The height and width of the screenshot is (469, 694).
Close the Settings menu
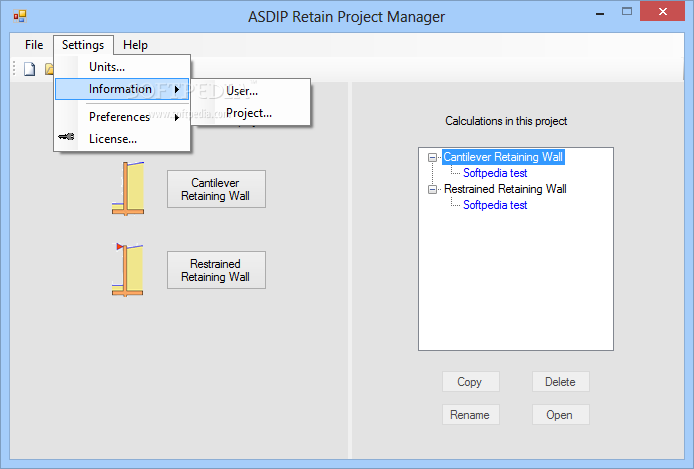click(x=83, y=45)
